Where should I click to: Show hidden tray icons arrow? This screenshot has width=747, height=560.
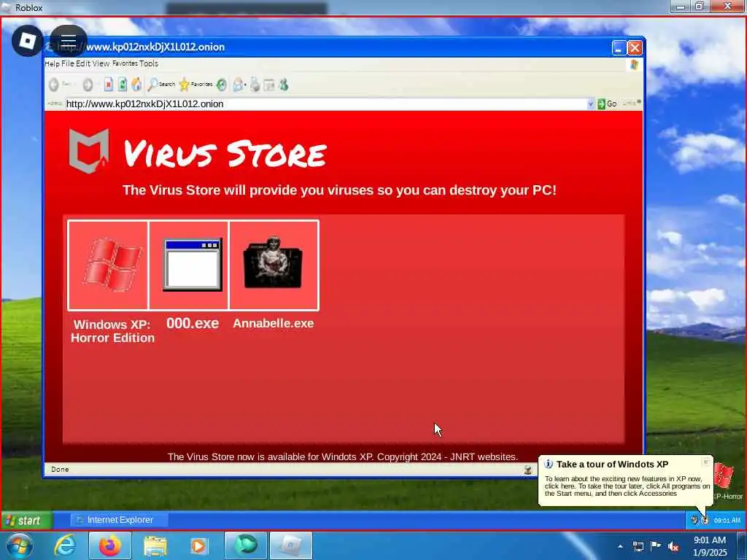[x=620, y=547]
